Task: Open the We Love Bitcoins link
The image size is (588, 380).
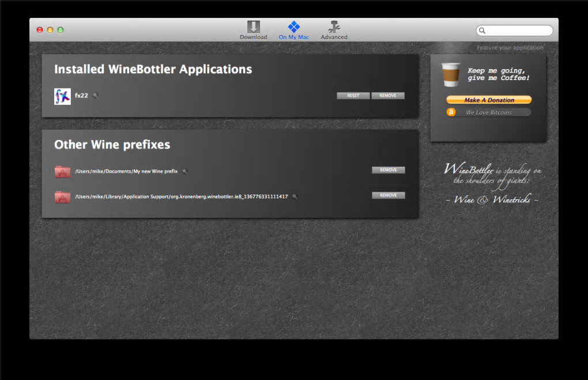Action: [x=489, y=112]
